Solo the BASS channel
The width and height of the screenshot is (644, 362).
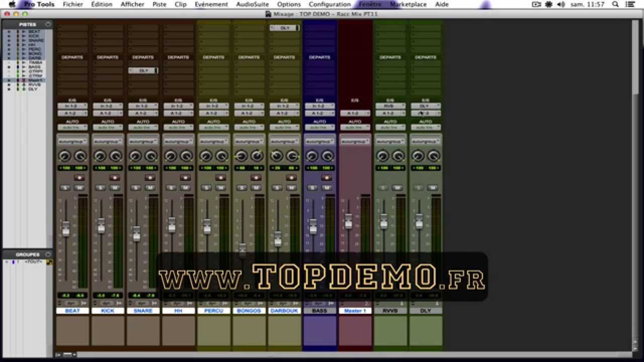pyautogui.click(x=312, y=188)
